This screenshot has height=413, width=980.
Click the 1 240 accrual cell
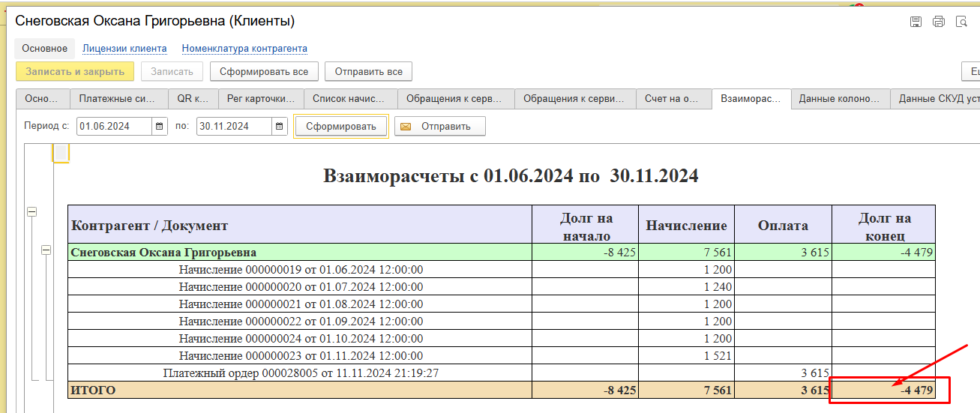pyautogui.click(x=686, y=287)
